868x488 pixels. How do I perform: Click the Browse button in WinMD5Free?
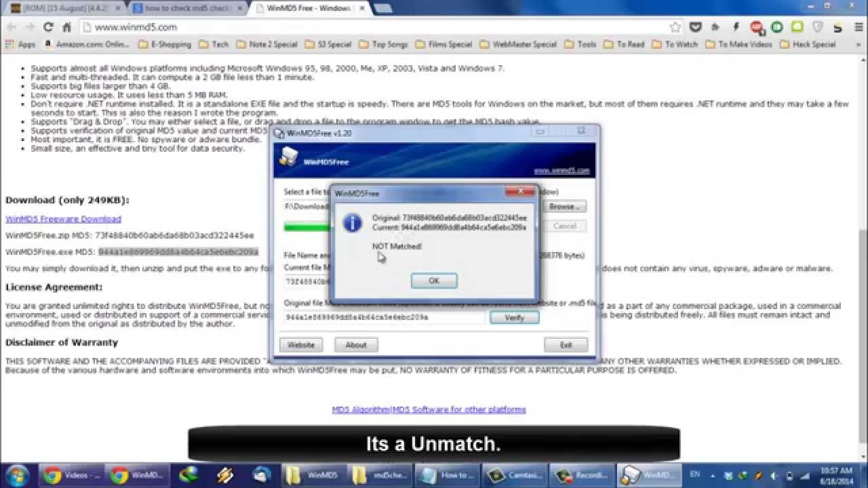point(564,207)
